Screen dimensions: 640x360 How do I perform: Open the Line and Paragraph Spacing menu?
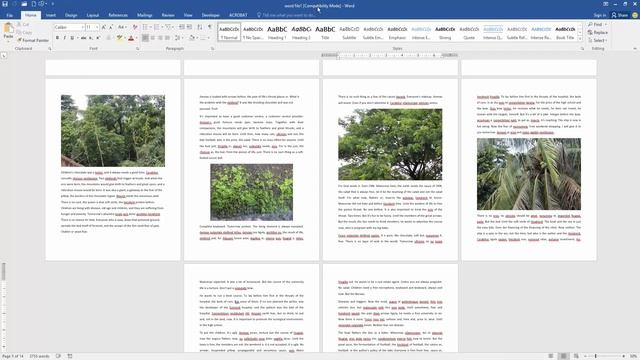178,38
